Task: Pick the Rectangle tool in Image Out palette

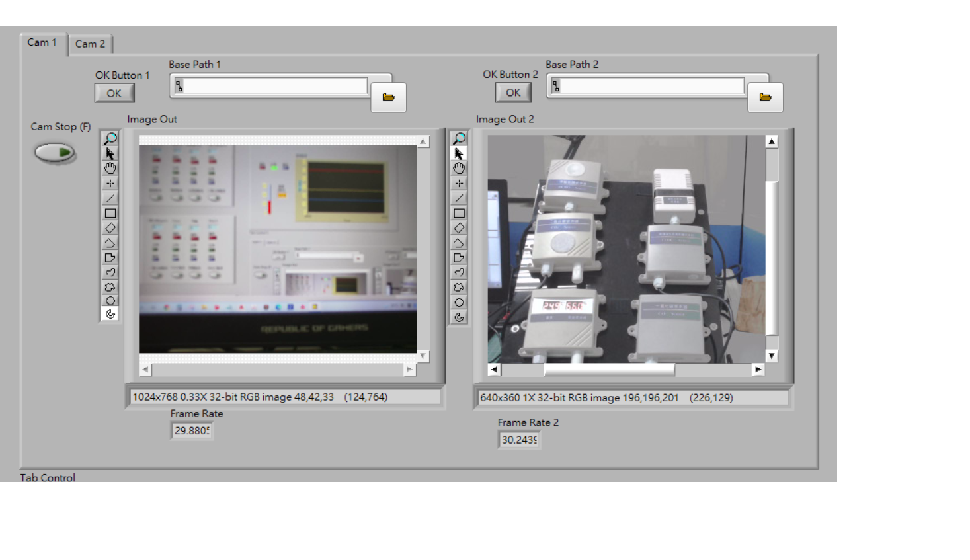Action: click(110, 213)
